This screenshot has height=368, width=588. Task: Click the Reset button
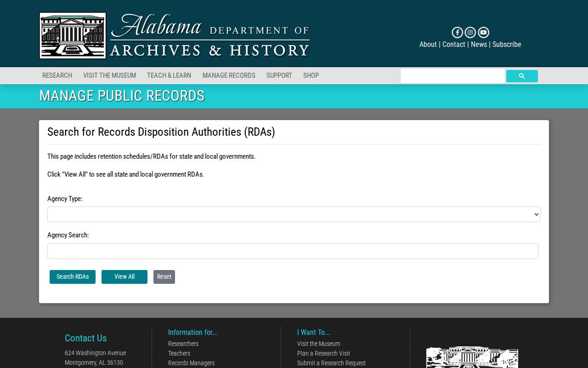coord(164,277)
